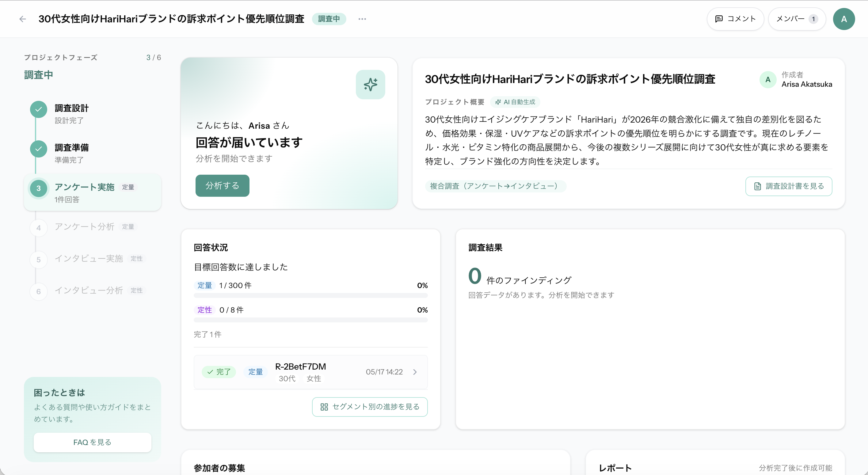Click step number 5 circle icon
The image size is (868, 475).
click(x=38, y=260)
